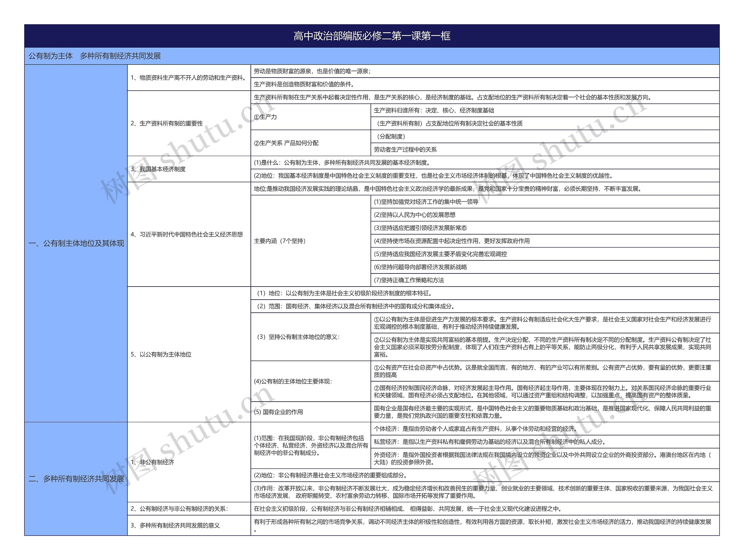The image size is (744, 560).
Task: Click (6)坚持问题导向部署经济发展新战略
Action: coord(545,267)
